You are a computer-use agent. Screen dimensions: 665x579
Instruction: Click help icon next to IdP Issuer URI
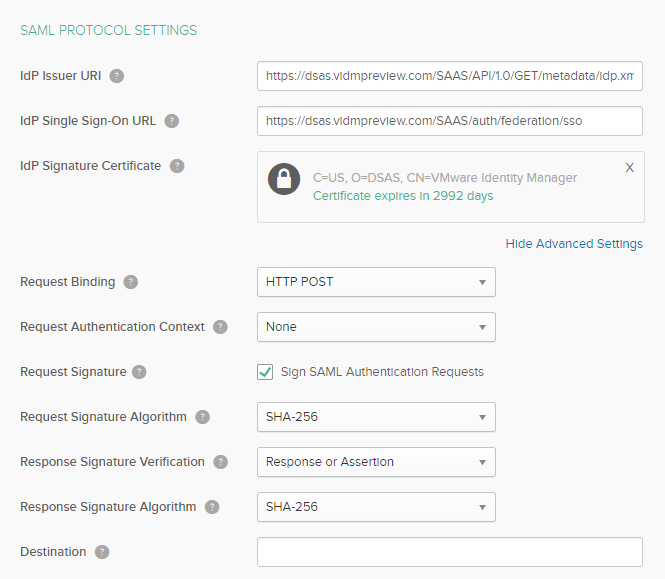click(x=117, y=76)
